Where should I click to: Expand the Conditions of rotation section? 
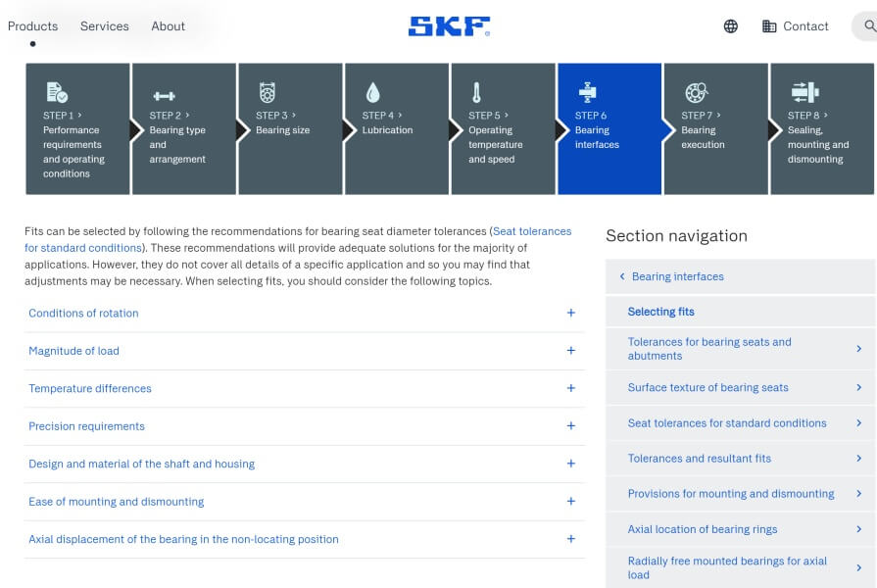(x=305, y=314)
